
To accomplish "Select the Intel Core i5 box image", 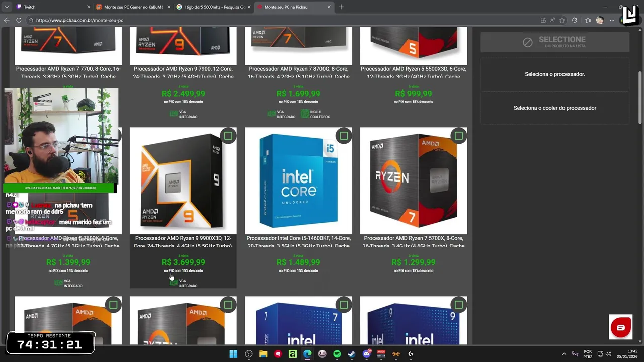I will [298, 180].
